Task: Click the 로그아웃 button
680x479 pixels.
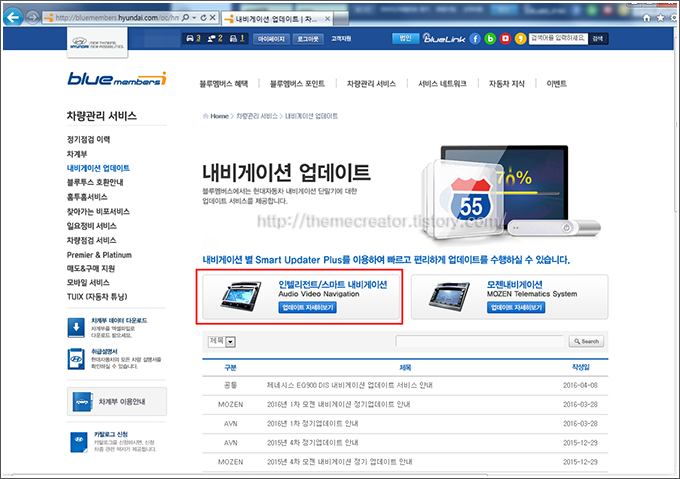Action: pos(307,39)
